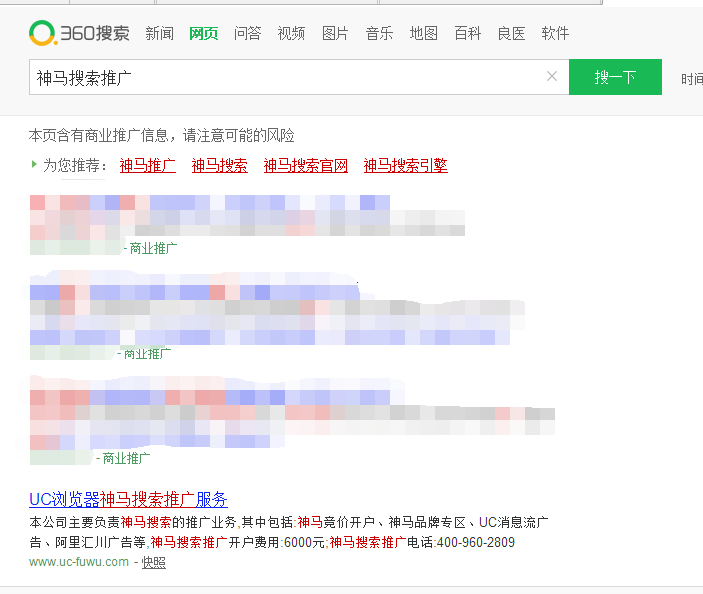Go to the 图片 tab
The width and height of the screenshot is (703, 594).
click(335, 34)
